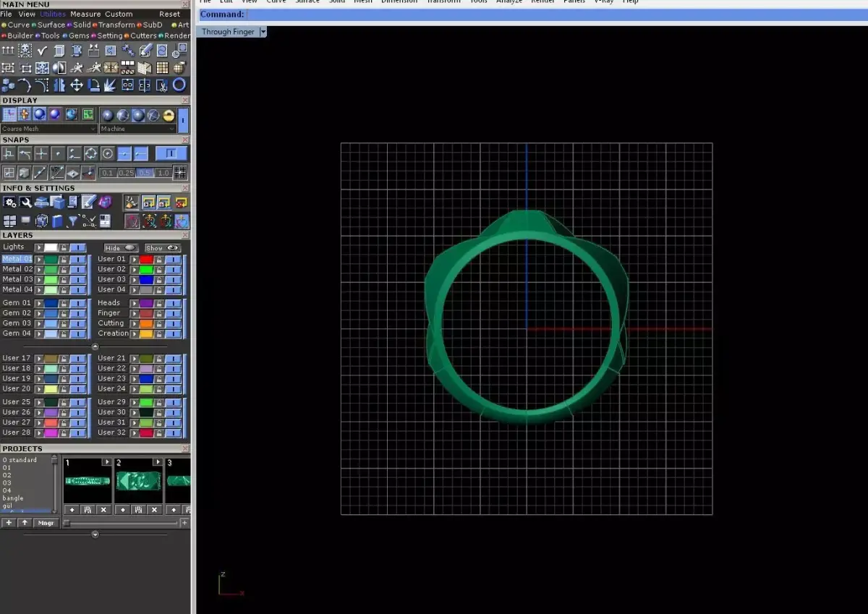The height and width of the screenshot is (614, 868).
Task: Toggle the End point snap icon
Action: click(x=140, y=153)
